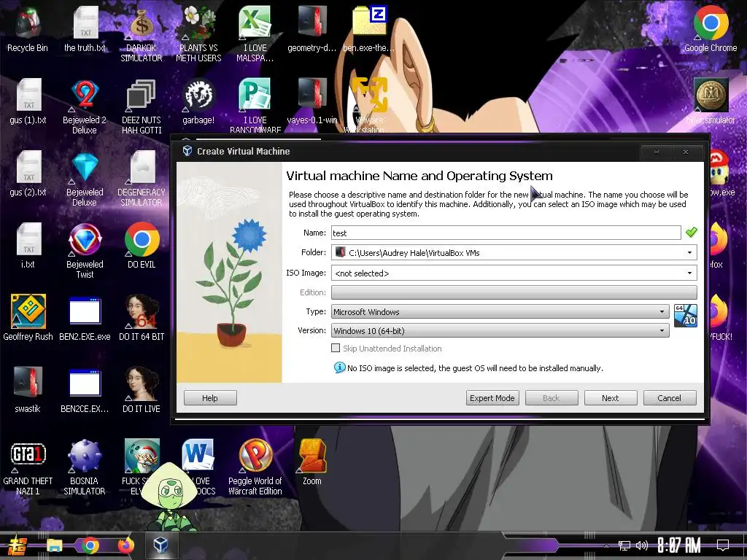Image resolution: width=747 pixels, height=560 pixels.
Task: Open the garbage! desktop shortcut
Action: (198, 101)
